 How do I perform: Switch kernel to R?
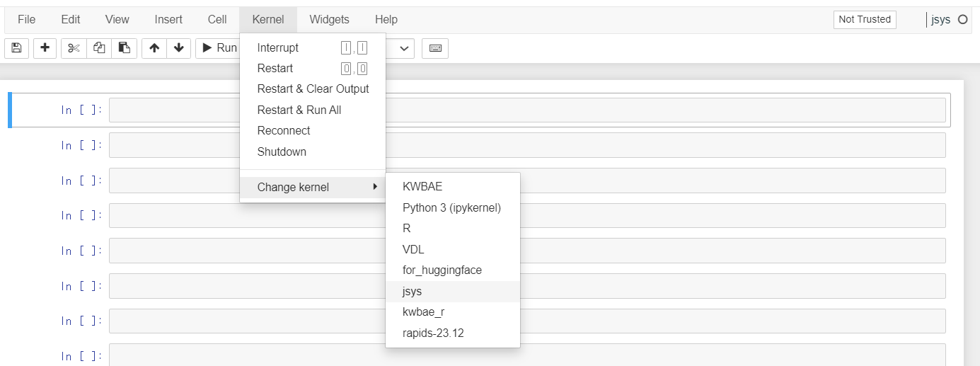(453, 229)
